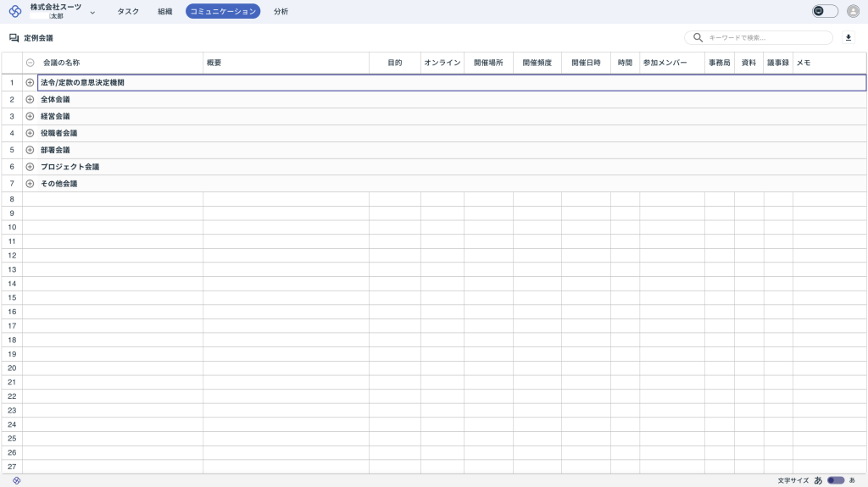Click the magnifier search icon

pyautogui.click(x=698, y=38)
